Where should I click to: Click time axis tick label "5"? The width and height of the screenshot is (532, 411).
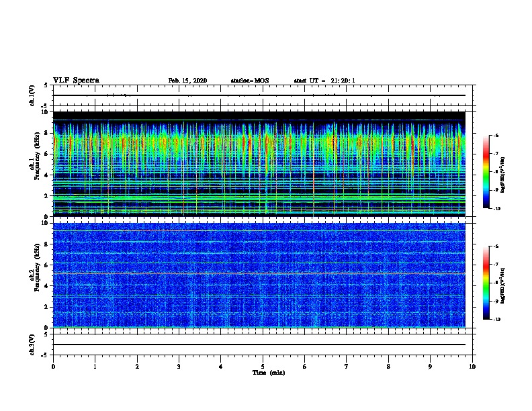click(263, 366)
